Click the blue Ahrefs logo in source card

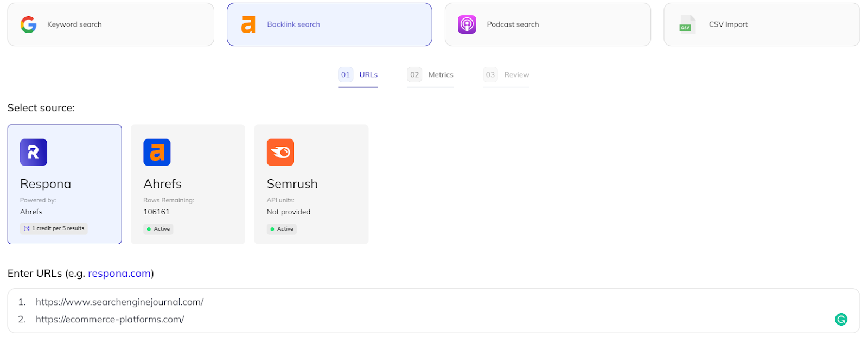157,153
